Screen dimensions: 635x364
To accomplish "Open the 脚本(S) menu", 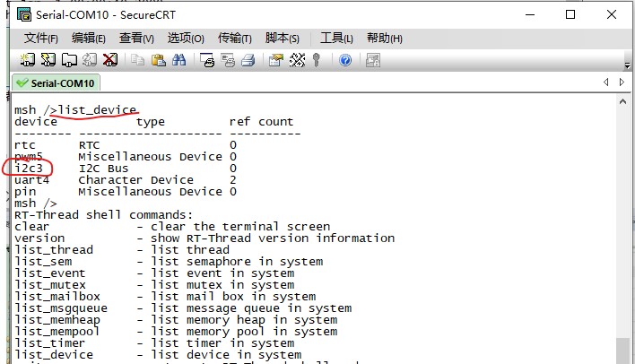I will tap(283, 38).
